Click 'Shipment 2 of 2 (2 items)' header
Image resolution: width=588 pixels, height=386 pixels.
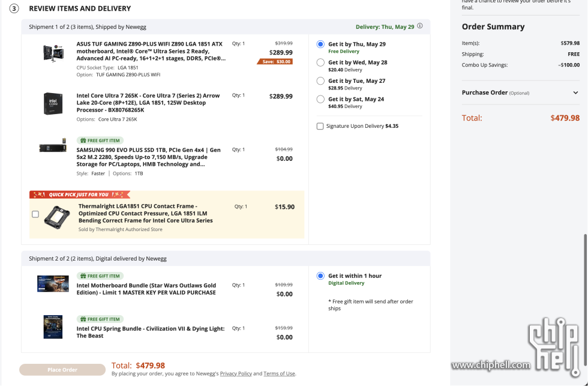[97, 259]
